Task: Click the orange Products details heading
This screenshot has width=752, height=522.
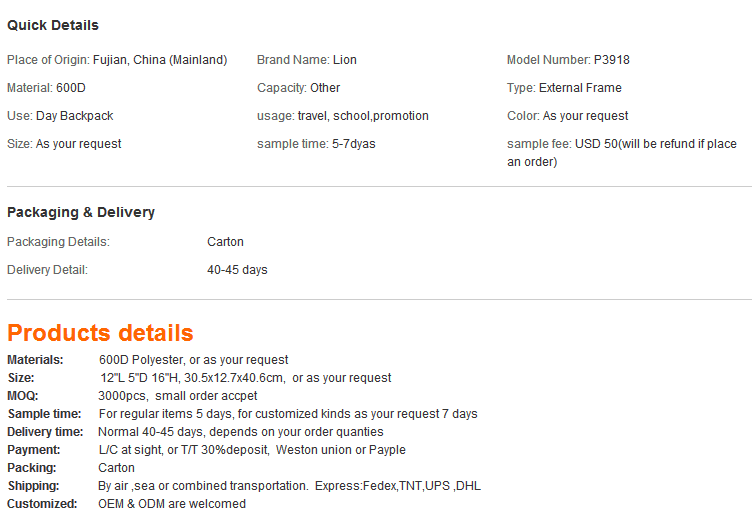Action: [100, 333]
